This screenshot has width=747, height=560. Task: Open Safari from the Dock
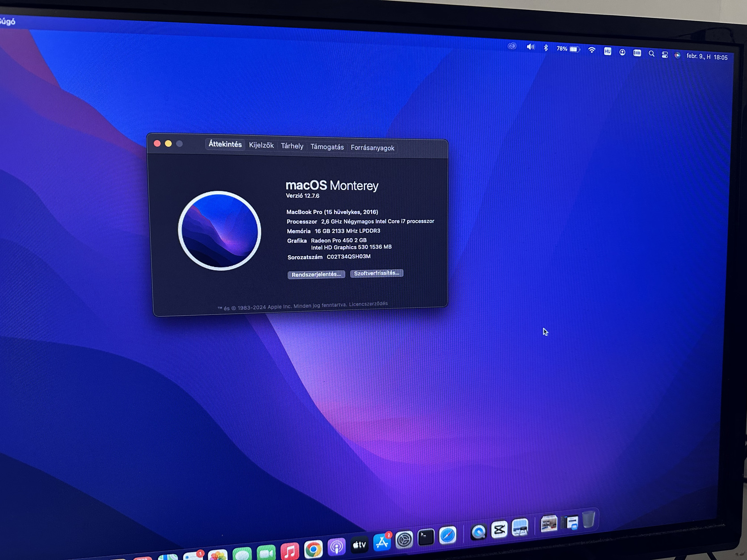coord(447,535)
